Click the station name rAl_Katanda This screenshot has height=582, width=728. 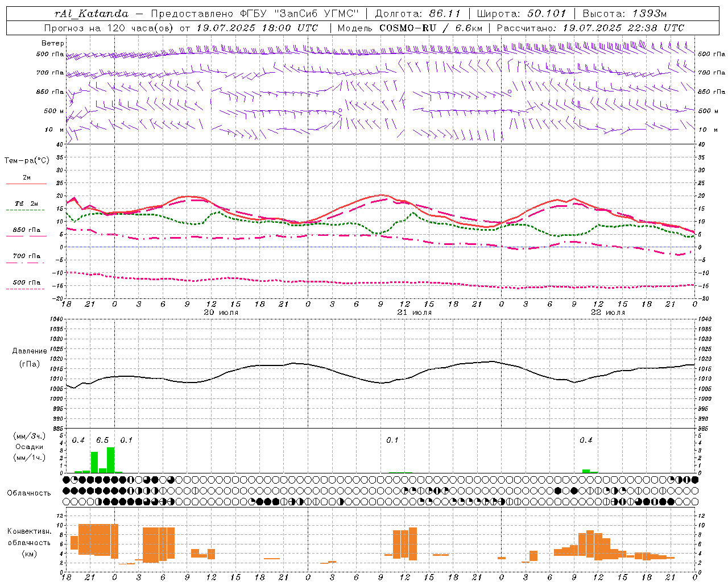[x=92, y=14]
